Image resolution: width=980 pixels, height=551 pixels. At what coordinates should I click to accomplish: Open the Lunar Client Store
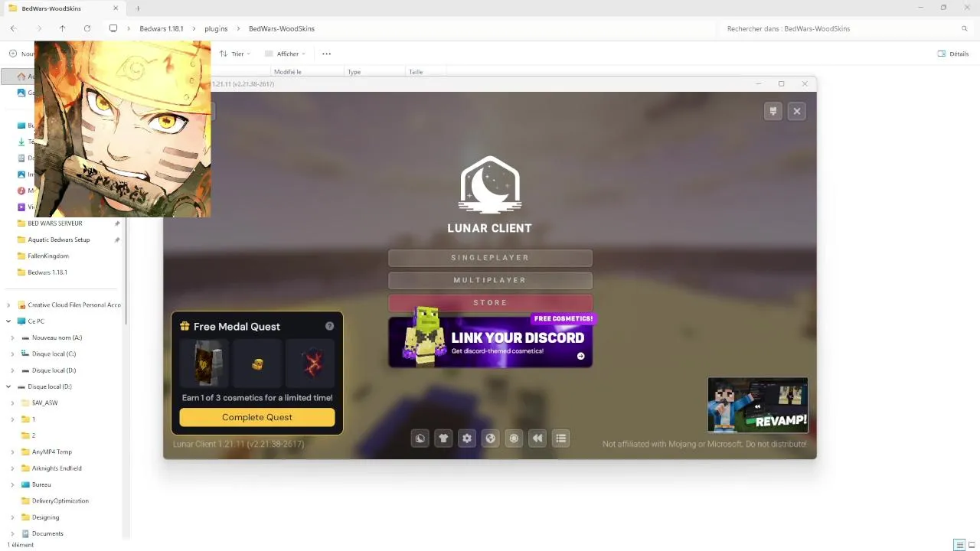(490, 302)
